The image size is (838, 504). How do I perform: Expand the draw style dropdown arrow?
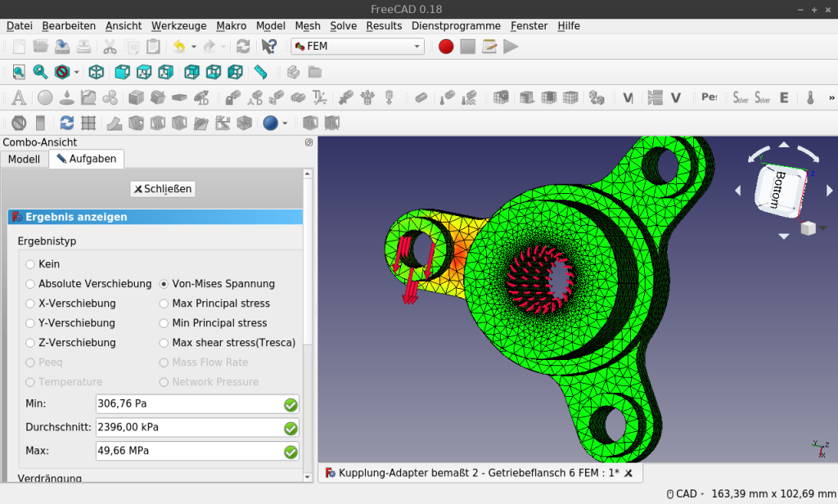77,72
